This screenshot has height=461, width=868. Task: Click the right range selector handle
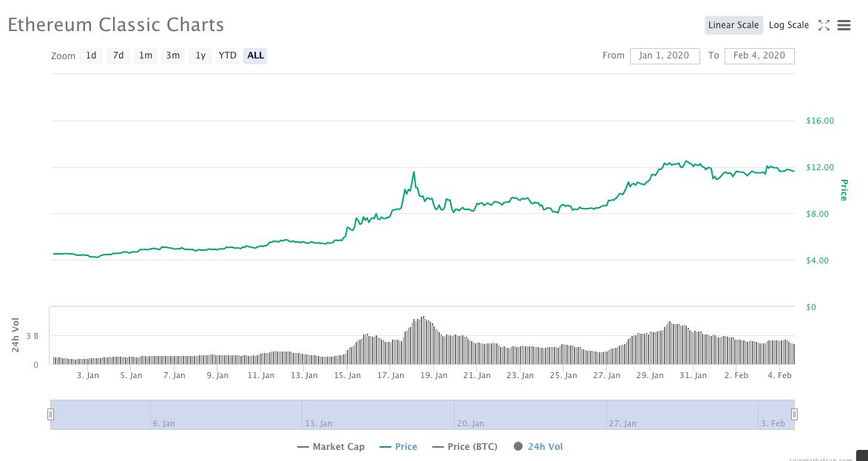click(x=794, y=414)
